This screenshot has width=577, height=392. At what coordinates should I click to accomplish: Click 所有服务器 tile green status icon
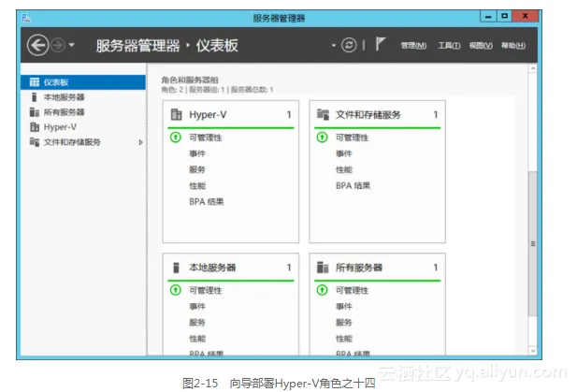click(322, 290)
